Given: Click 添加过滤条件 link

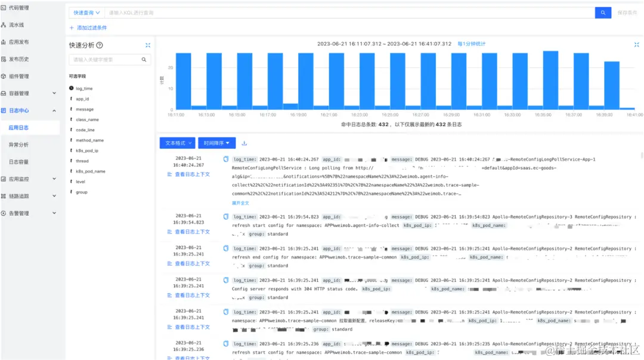Looking at the screenshot, I should click(x=88, y=28).
